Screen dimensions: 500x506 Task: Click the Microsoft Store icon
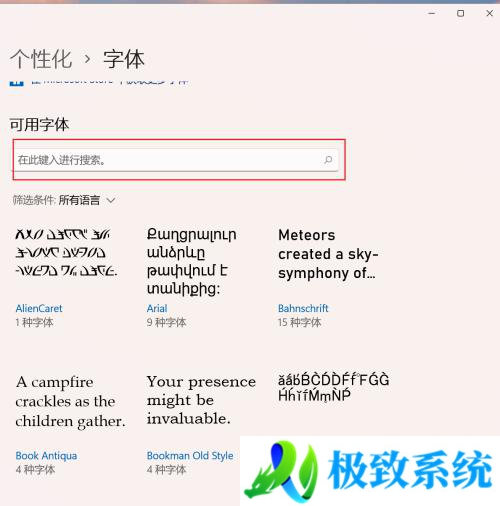click(x=16, y=82)
